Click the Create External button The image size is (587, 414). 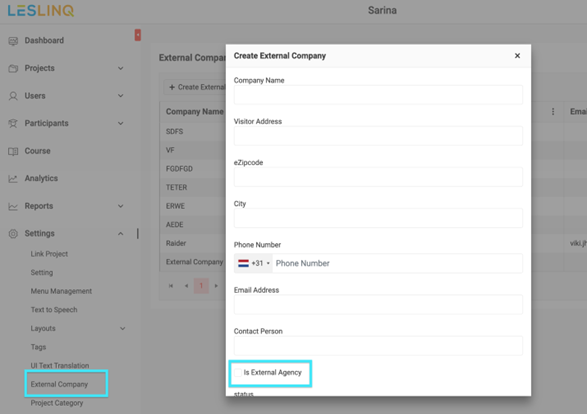click(196, 87)
